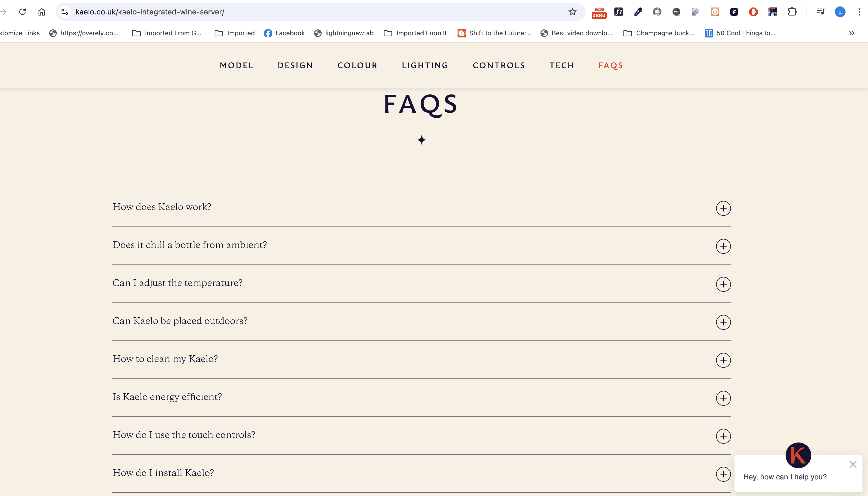The width and height of the screenshot is (868, 496).
Task: Go to the browser home page
Action: 41,12
